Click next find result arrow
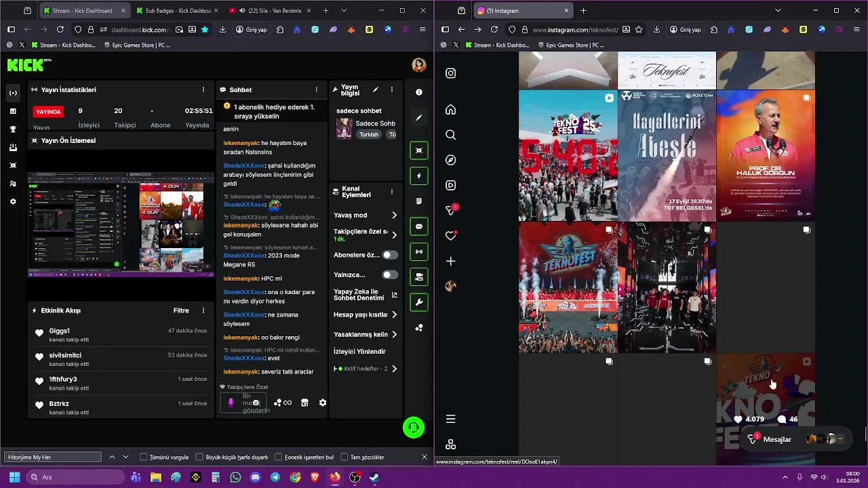The width and height of the screenshot is (868, 488). point(125,457)
